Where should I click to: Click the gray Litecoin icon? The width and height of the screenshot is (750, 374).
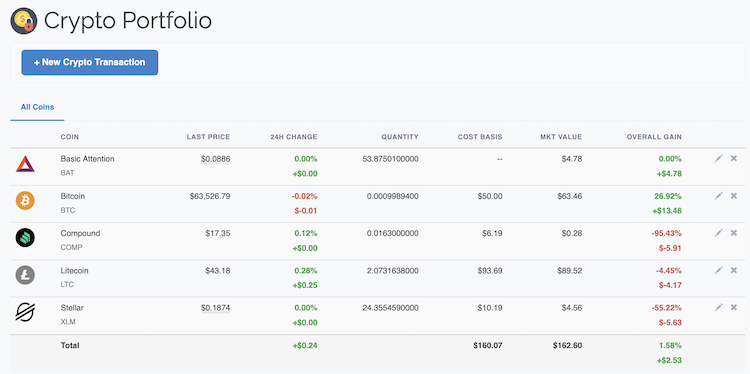25,275
